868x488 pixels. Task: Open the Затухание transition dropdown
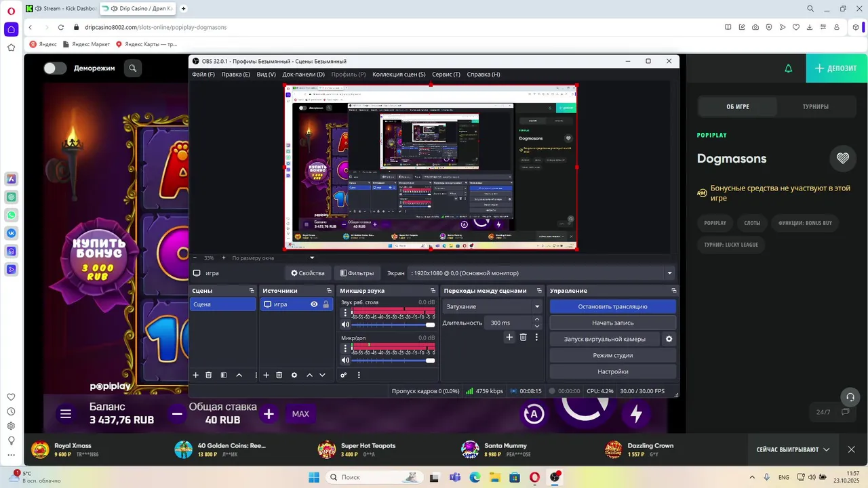coord(492,306)
